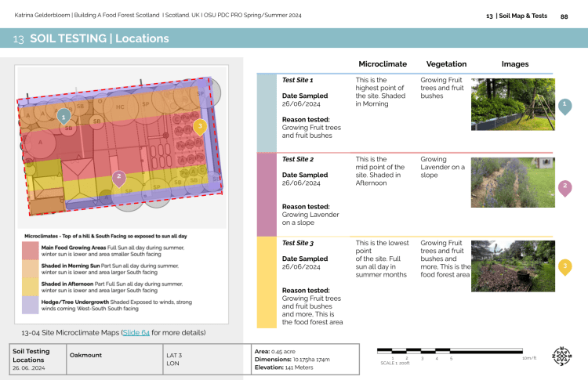Open the Slide 64 hyperlink
This screenshot has width=588, height=380.
coord(136,332)
